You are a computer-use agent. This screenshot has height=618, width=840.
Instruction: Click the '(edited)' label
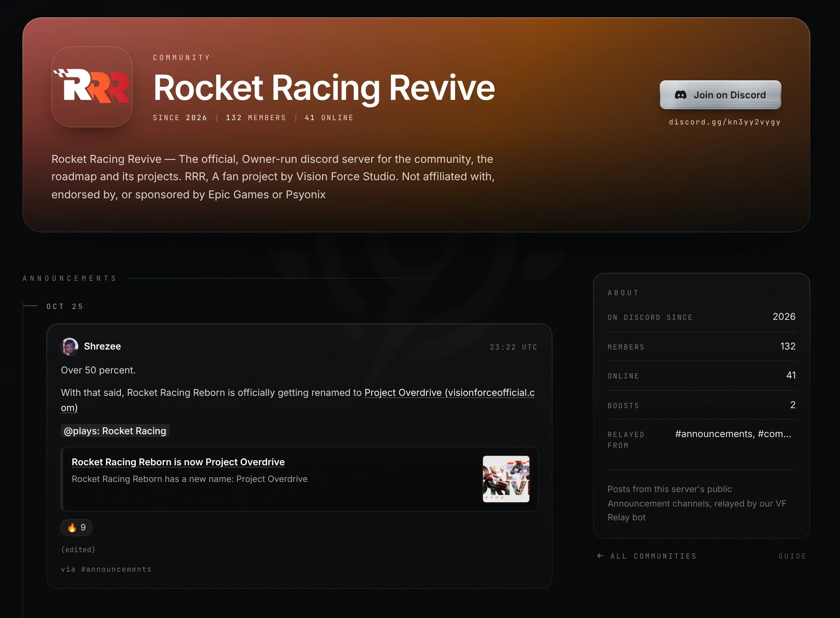78,550
